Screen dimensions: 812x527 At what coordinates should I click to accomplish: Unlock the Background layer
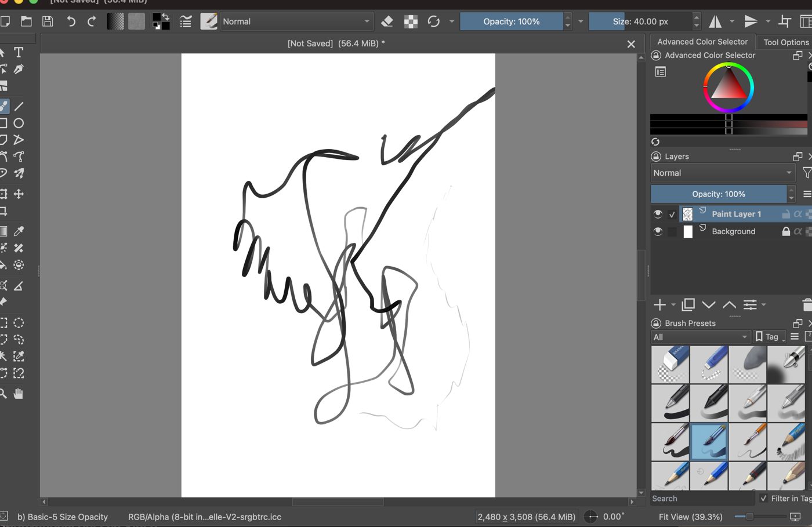pos(786,231)
